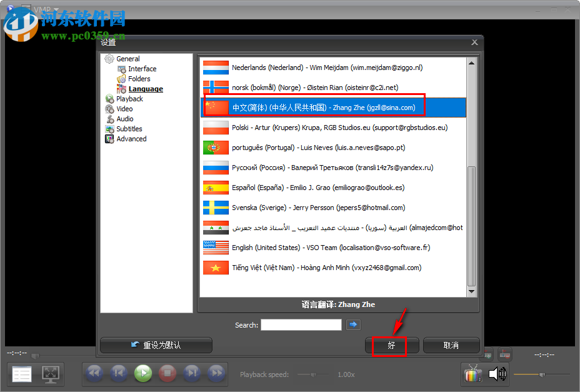Open the TV channel icon near volume control
580x392 pixels.
point(472,374)
